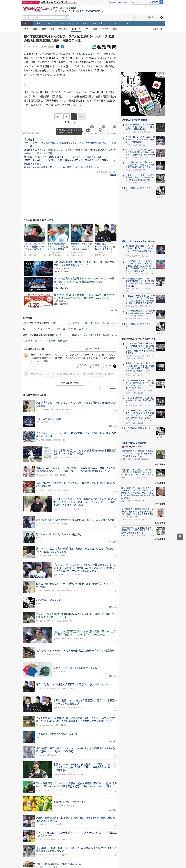The width and height of the screenshot is (186, 868).
Task: Click the ログイン link
Action: click(57, 11)
